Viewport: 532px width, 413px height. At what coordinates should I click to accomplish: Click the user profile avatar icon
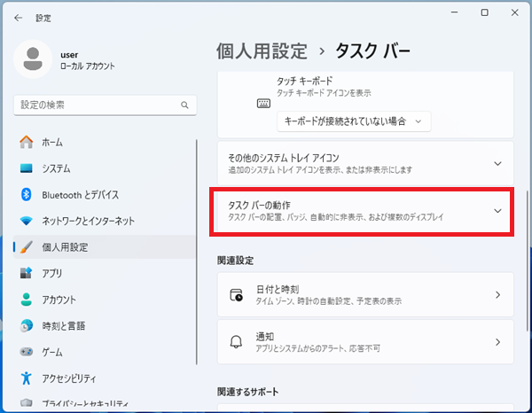(33, 59)
